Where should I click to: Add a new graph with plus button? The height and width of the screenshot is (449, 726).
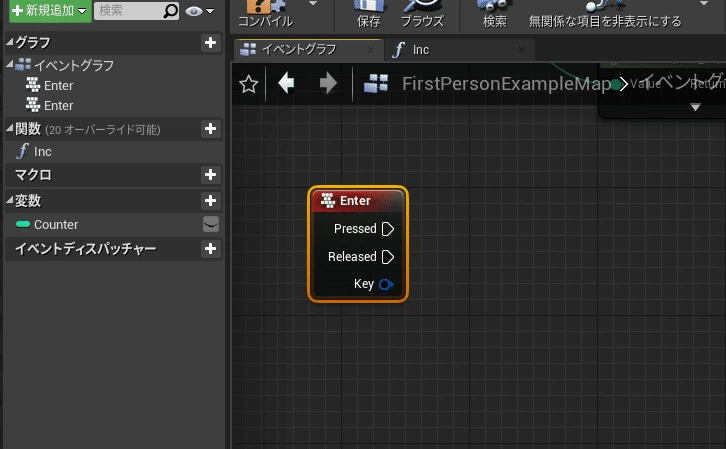pyautogui.click(x=210, y=43)
